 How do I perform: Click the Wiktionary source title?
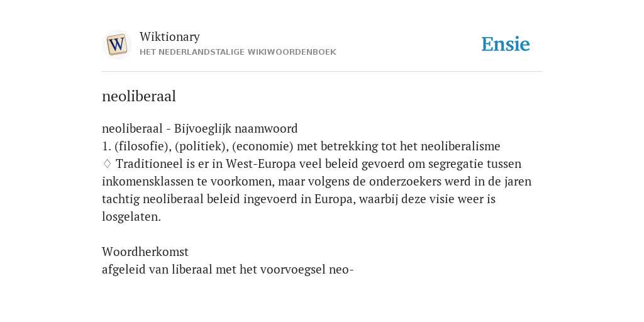170,36
